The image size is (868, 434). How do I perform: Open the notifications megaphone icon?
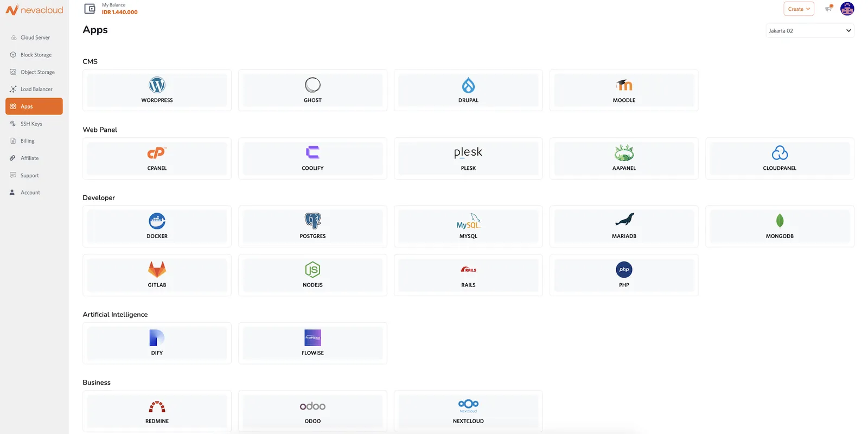pyautogui.click(x=828, y=9)
